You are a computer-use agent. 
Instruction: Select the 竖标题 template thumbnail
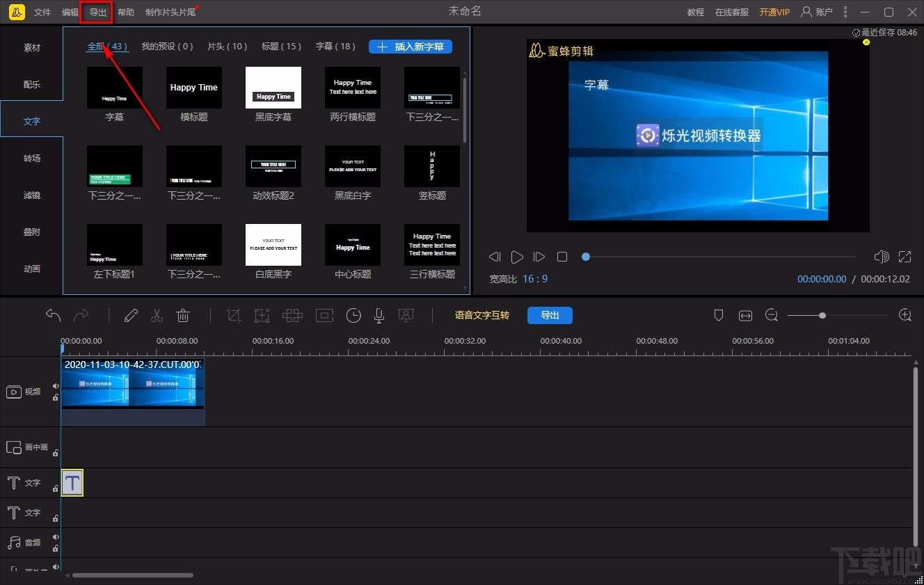coord(432,166)
